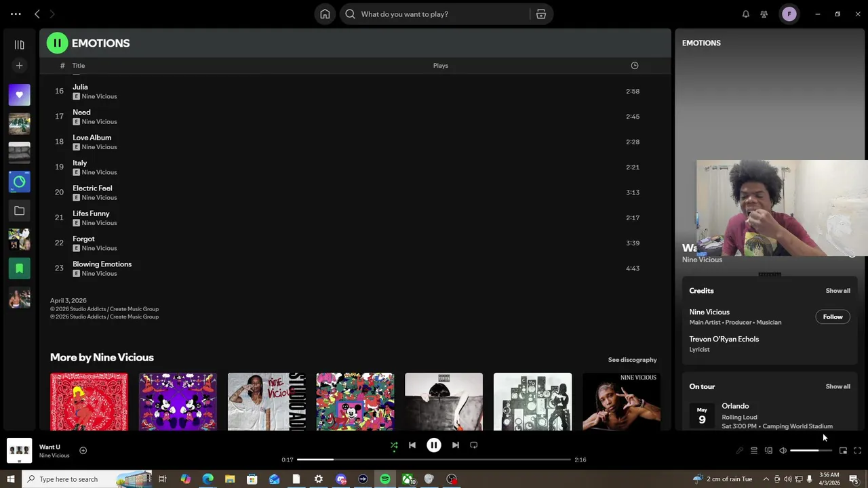
Task: Open Connect to a device icon
Action: coord(768,451)
